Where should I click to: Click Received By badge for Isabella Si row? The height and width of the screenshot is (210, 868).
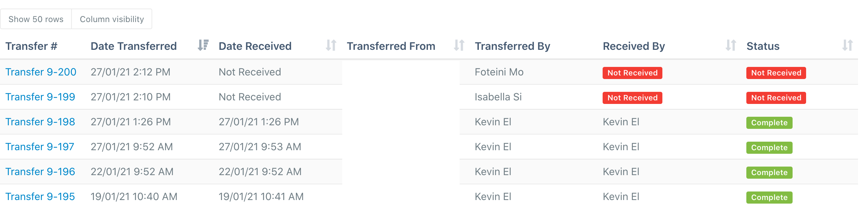(633, 98)
